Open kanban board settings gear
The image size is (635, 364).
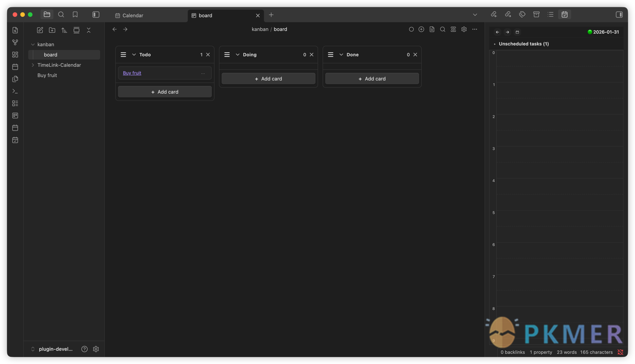(464, 29)
